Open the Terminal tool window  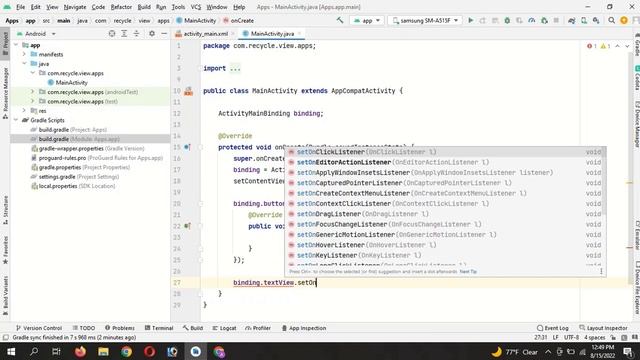(159, 328)
